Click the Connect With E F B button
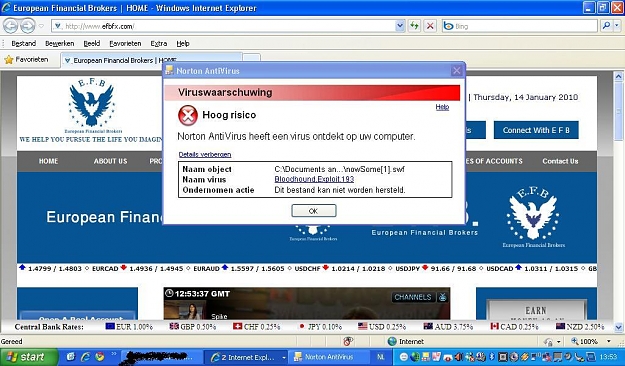The image size is (625, 366). pyautogui.click(x=536, y=130)
